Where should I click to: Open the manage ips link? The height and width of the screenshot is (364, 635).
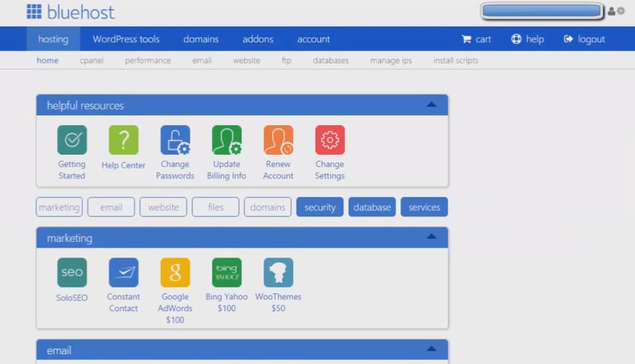pos(391,60)
